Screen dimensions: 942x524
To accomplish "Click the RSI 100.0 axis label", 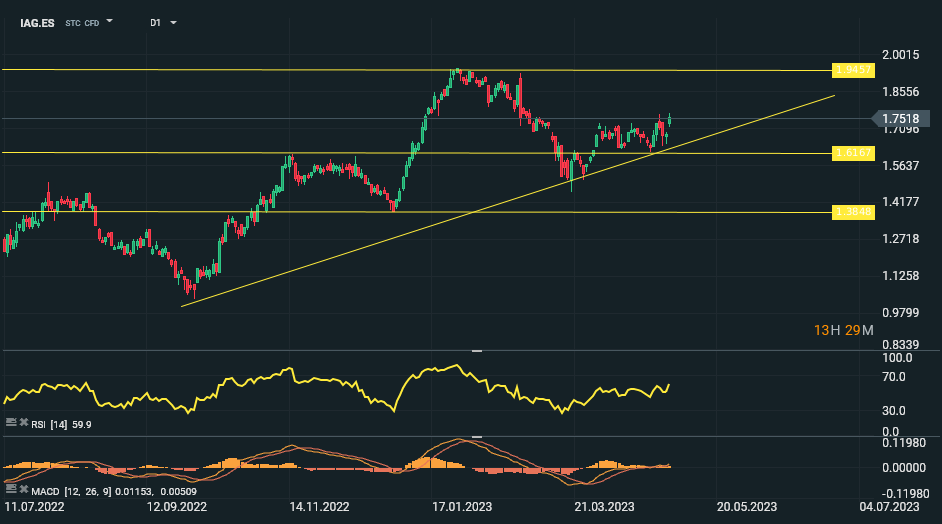I will 897,358.
